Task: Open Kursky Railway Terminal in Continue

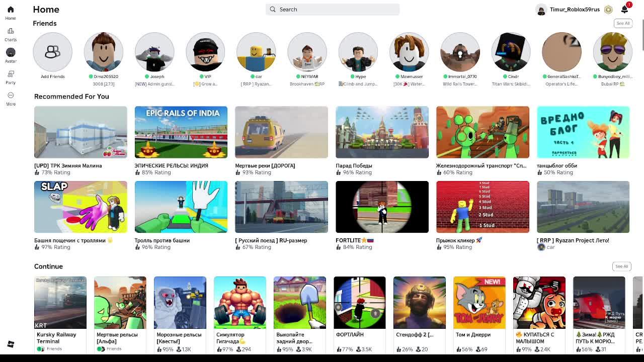Action: 60,303
